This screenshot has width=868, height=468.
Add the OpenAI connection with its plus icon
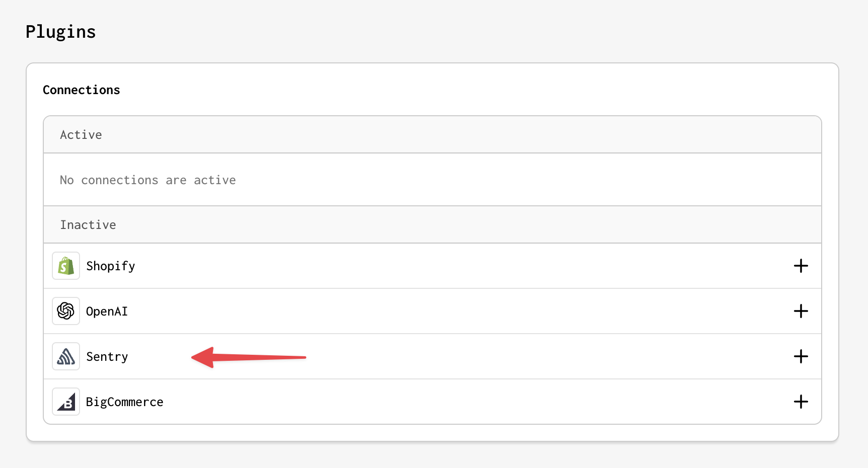pyautogui.click(x=801, y=311)
